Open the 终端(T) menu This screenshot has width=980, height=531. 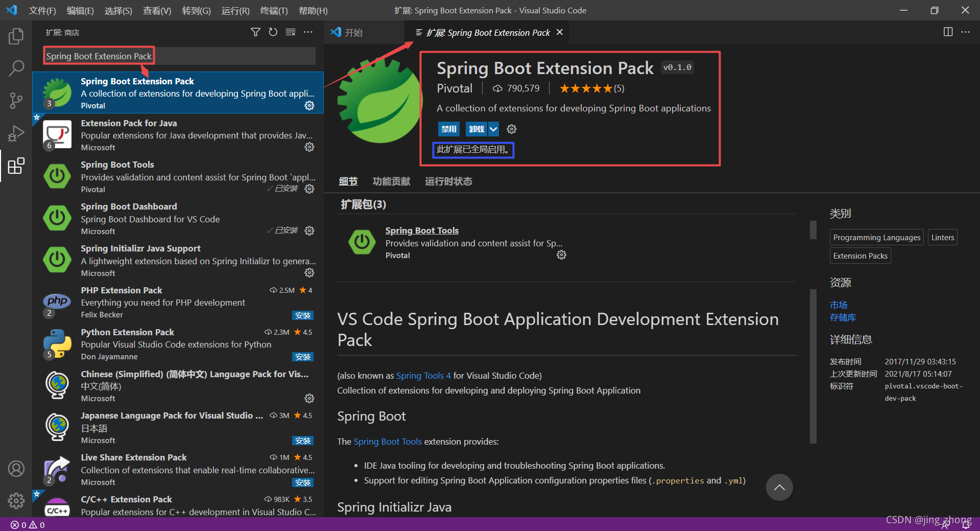[274, 10]
